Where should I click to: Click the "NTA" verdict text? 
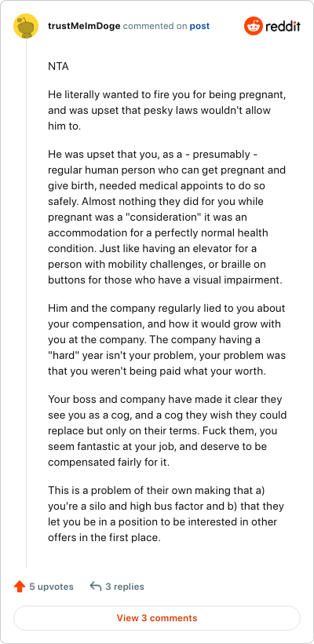click(x=58, y=66)
